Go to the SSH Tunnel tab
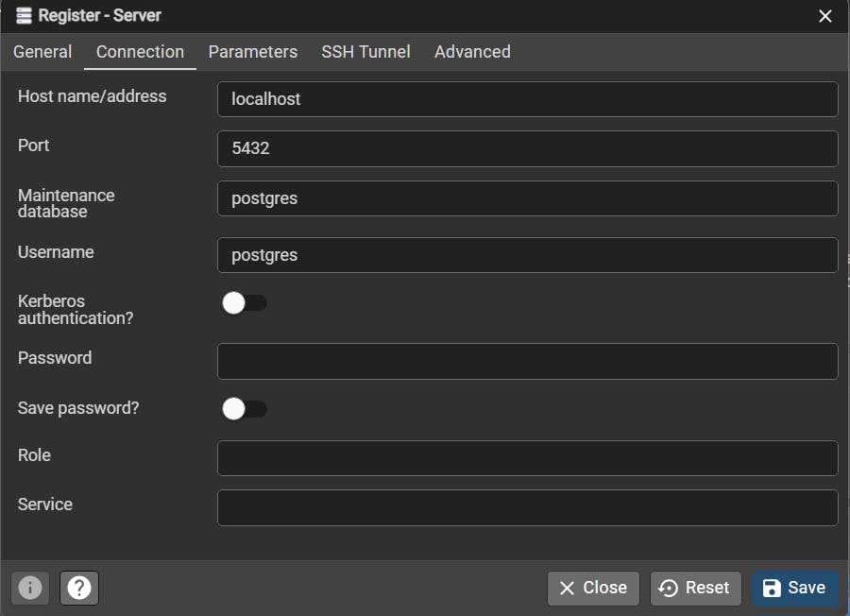Image resolution: width=850 pixels, height=616 pixels. 365,52
